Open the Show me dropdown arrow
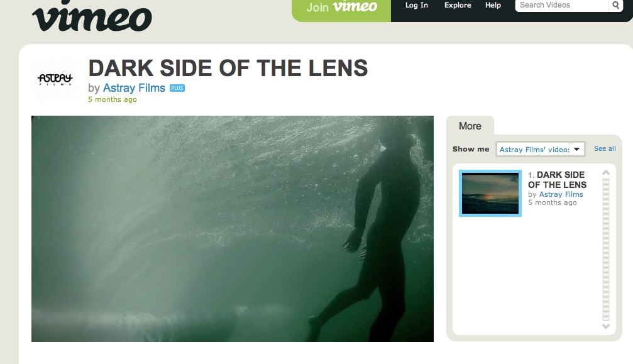This screenshot has width=633, height=364. pyautogui.click(x=577, y=150)
